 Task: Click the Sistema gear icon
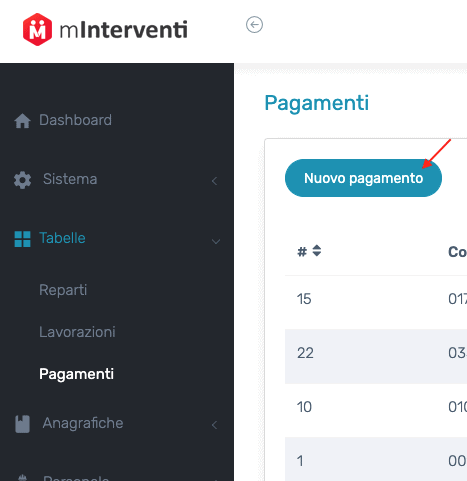click(22, 180)
